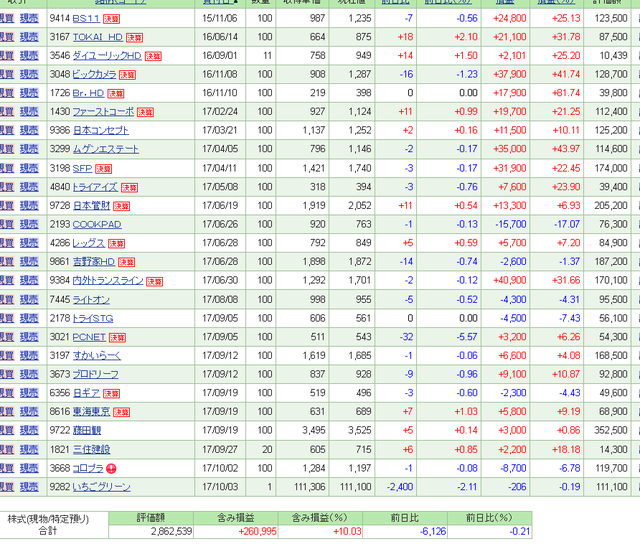Click the 決算 badge beside TOKAI HD
Screen dimensions: 640x544
tap(134, 38)
